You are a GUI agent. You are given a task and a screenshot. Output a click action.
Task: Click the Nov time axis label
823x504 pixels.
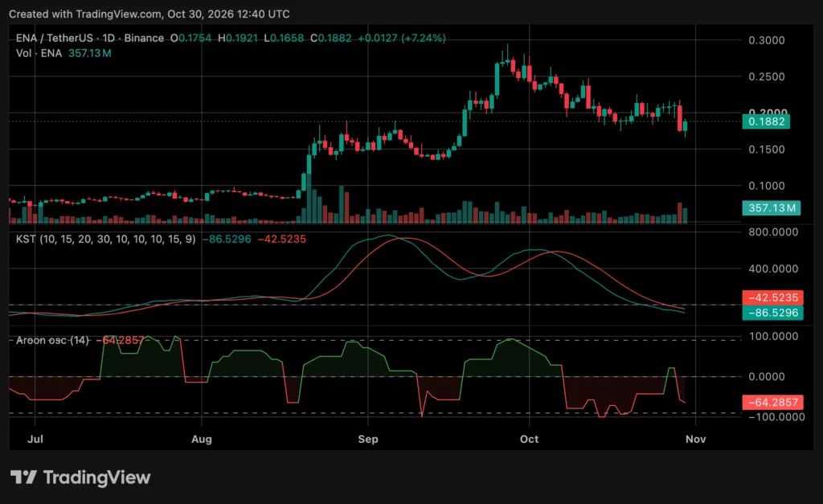click(695, 439)
